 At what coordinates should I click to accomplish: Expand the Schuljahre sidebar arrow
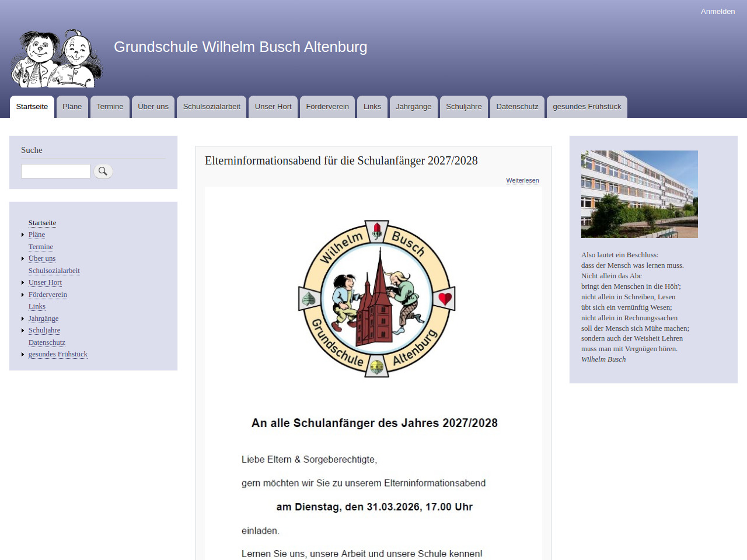pyautogui.click(x=23, y=331)
